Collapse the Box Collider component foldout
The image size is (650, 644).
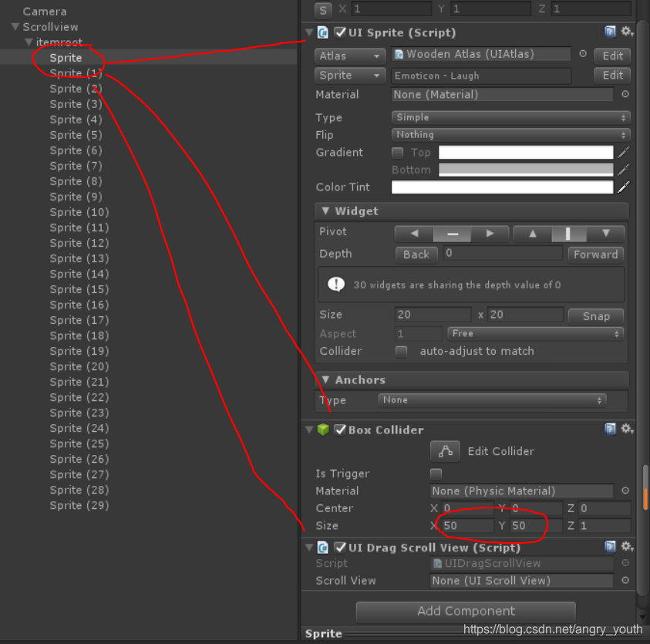(309, 430)
